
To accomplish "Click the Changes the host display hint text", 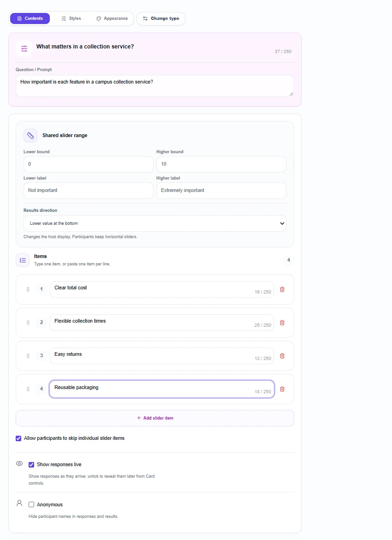I will (80, 237).
